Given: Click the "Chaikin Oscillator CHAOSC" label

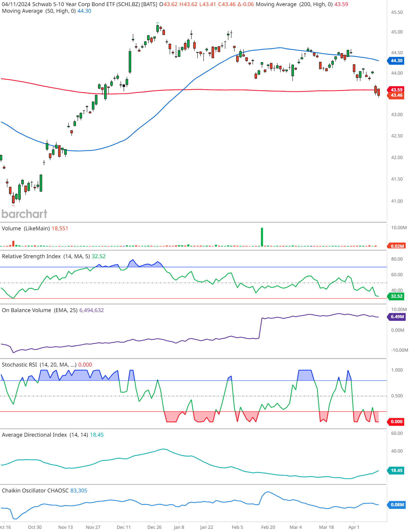Looking at the screenshot, I should point(35,491).
